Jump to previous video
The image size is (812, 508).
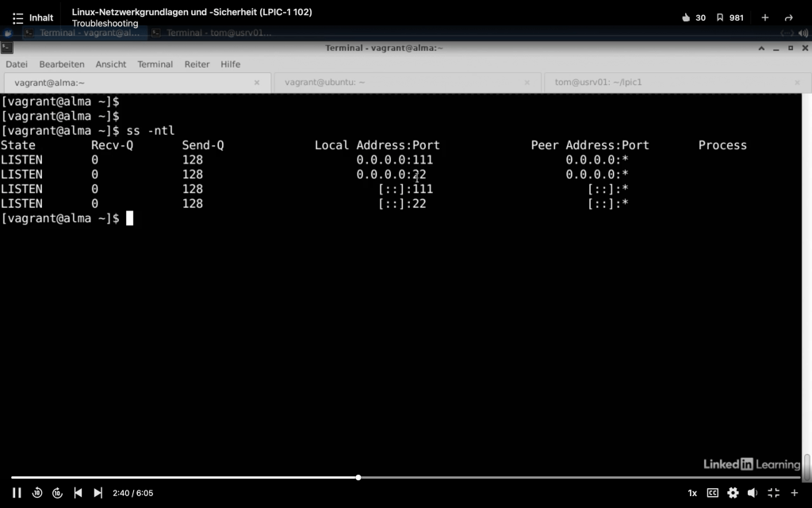pyautogui.click(x=78, y=493)
